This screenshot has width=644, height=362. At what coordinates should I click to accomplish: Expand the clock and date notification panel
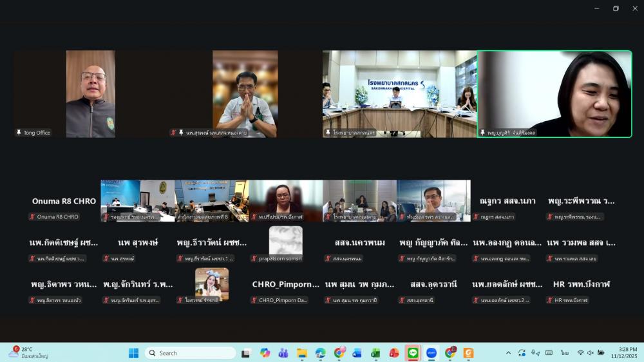(624, 353)
